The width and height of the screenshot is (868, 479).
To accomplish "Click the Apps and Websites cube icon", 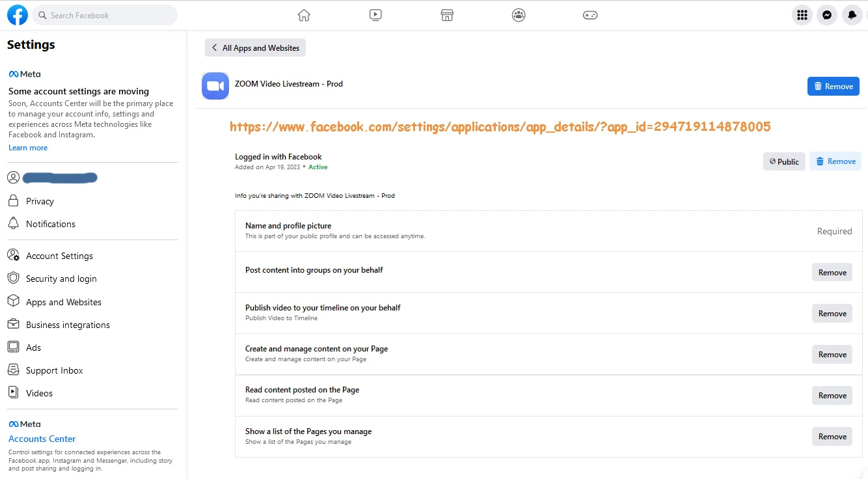I will (x=13, y=301).
